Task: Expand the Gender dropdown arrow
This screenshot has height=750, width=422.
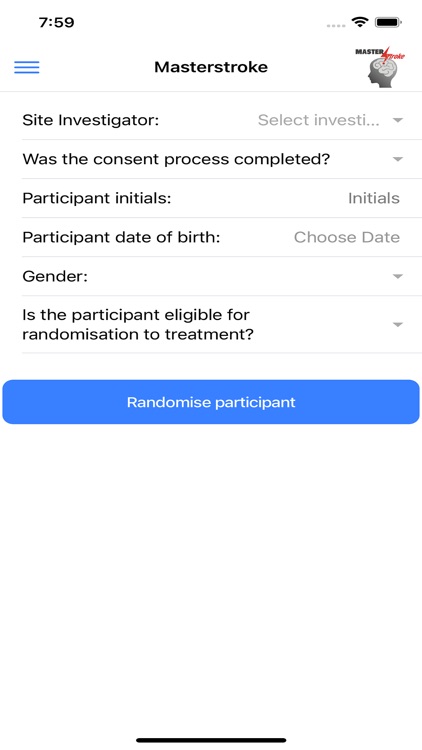Action: 398,276
